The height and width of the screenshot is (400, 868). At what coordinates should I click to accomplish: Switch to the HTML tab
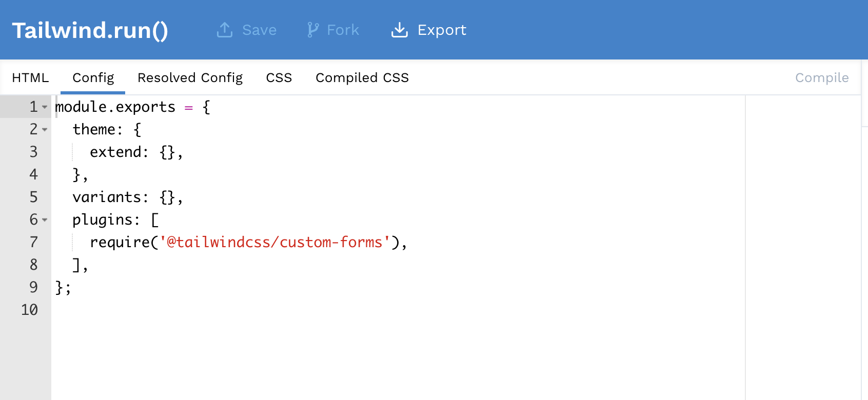[30, 77]
